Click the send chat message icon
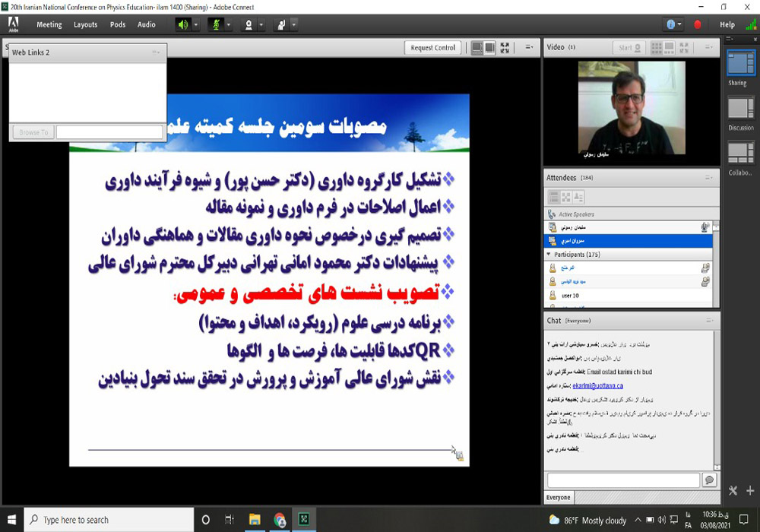Image resolution: width=760 pixels, height=532 pixels. tap(709, 480)
